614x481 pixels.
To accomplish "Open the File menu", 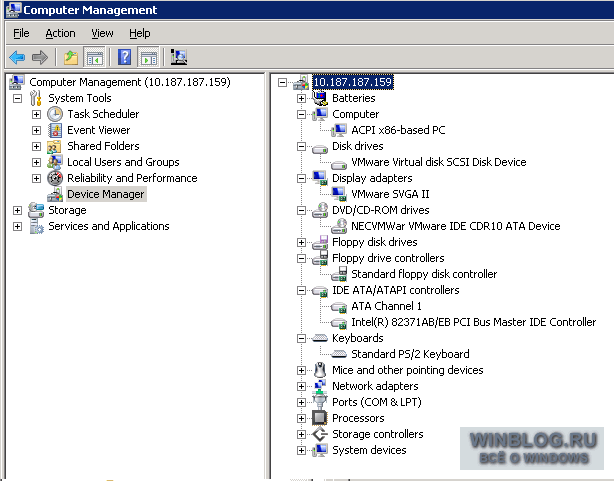I will [x=21, y=33].
